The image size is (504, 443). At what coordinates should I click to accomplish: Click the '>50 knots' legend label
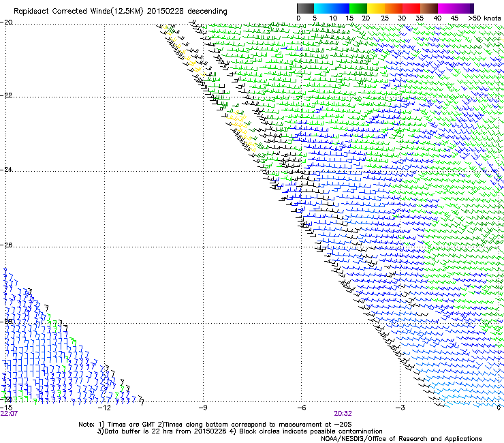[x=484, y=18]
